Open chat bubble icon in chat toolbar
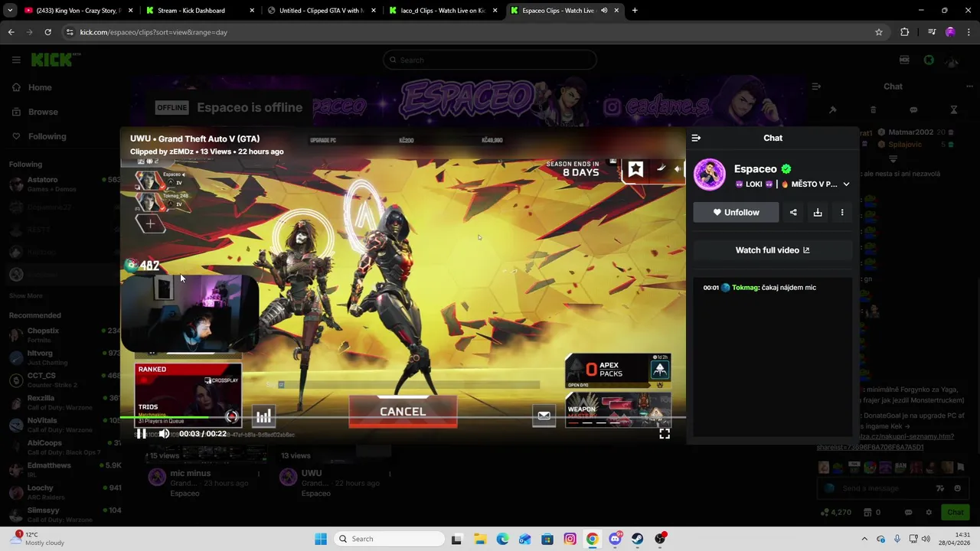The height and width of the screenshot is (551, 980). point(913,110)
